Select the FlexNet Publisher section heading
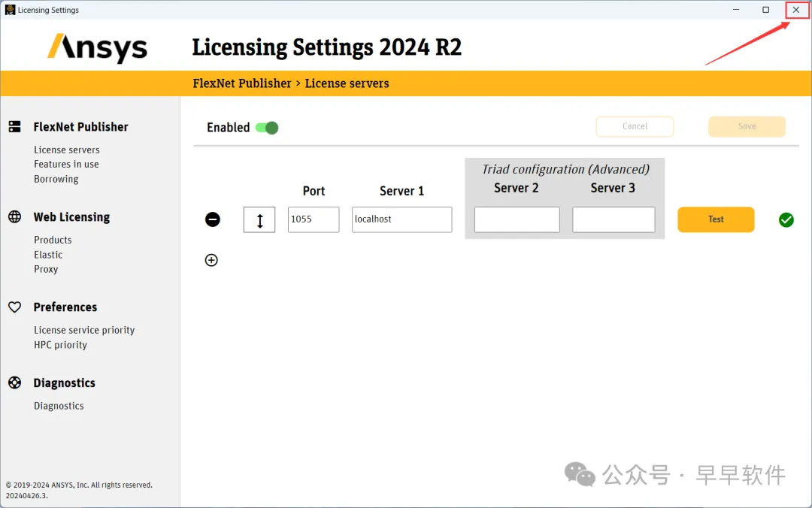This screenshot has width=812, height=508. tap(80, 127)
